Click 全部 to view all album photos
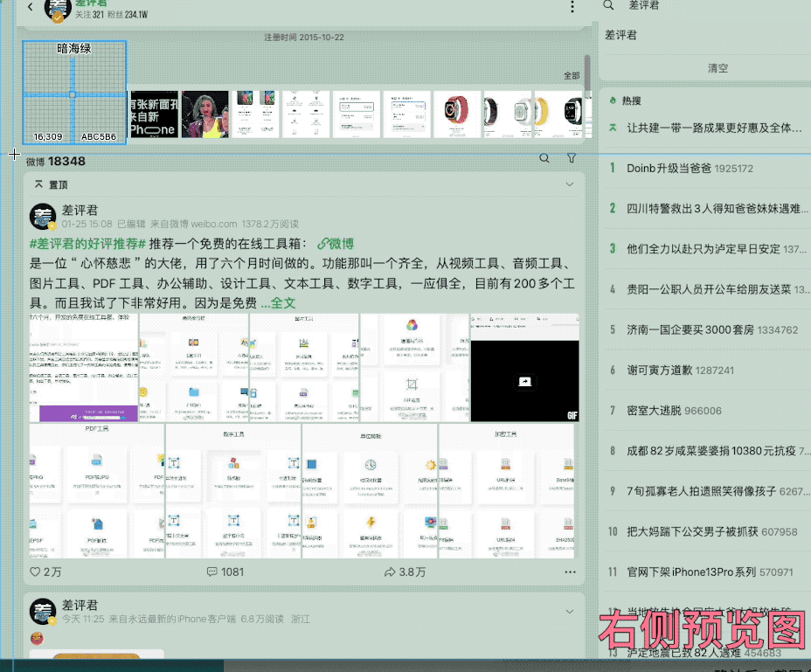Screen dimensions: 811x672 [572, 75]
